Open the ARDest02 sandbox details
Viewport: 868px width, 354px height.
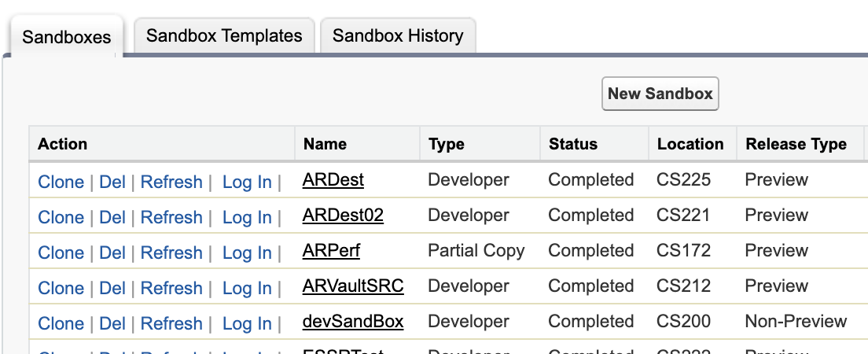[343, 216]
